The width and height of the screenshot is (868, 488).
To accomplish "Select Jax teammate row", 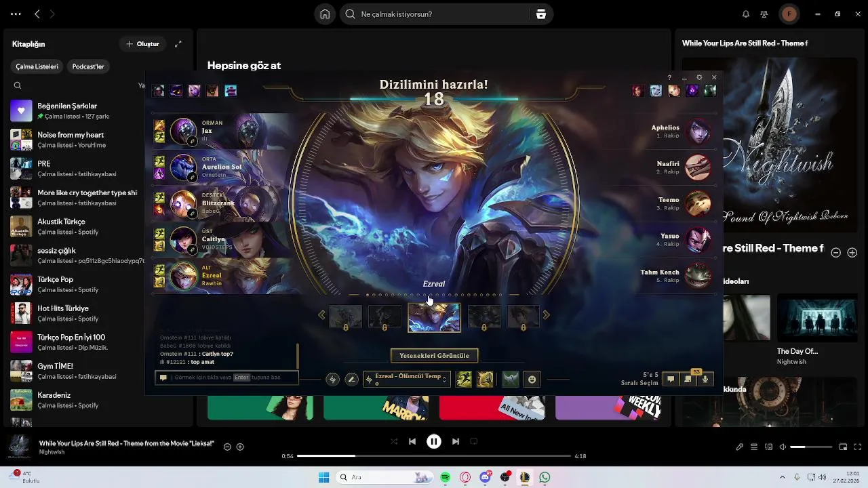I will 222,131.
